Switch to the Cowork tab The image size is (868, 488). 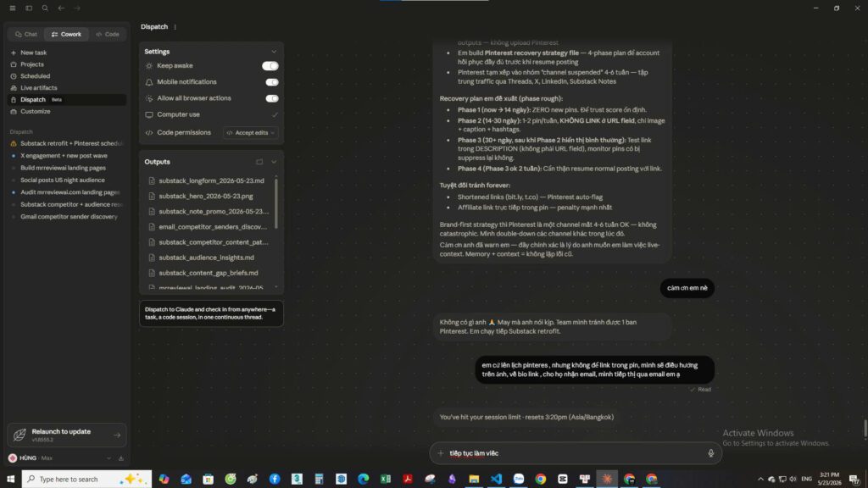(66, 34)
